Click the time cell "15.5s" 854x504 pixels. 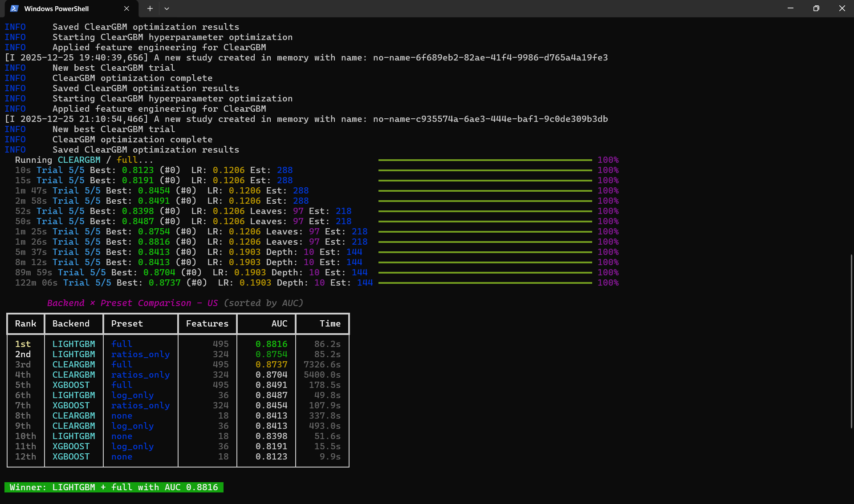pos(327,447)
